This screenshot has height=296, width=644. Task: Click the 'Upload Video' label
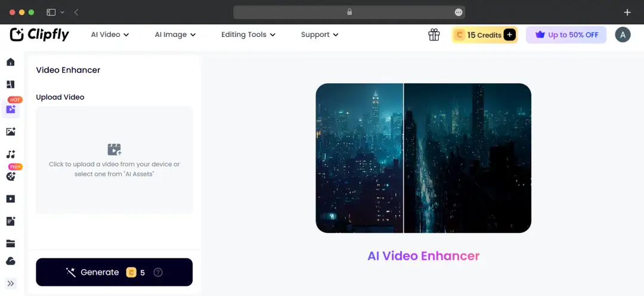click(x=60, y=97)
